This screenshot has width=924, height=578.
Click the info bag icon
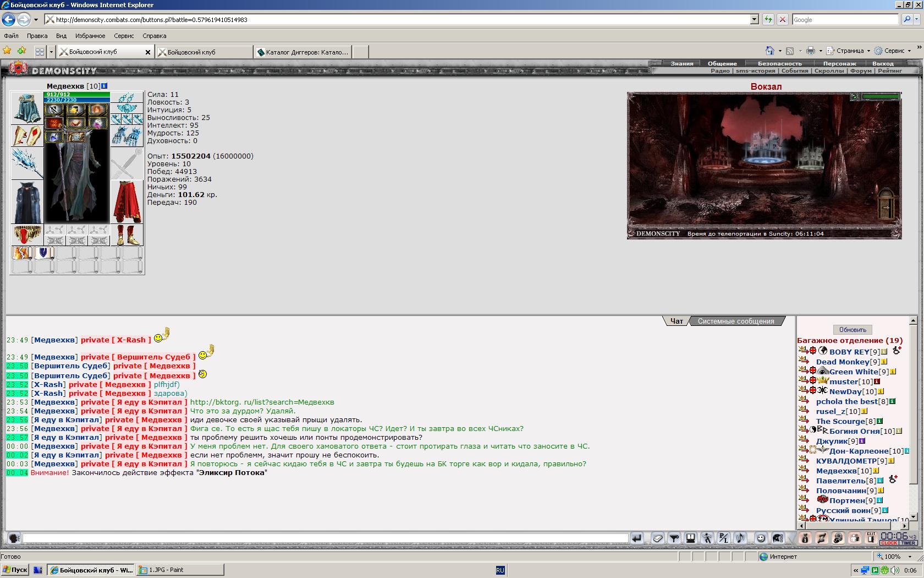(805, 538)
